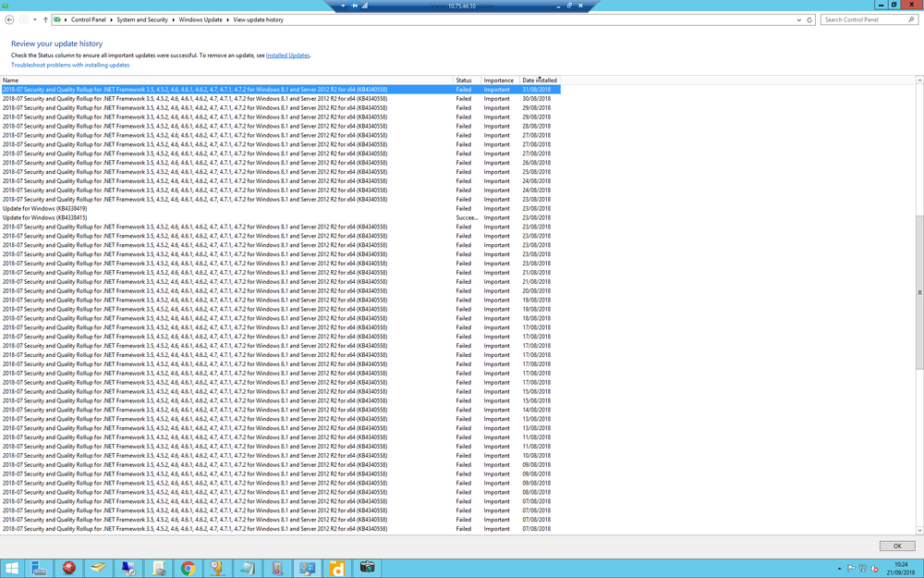
Task: Open the orange 'd' taskbar application
Action: click(337, 568)
